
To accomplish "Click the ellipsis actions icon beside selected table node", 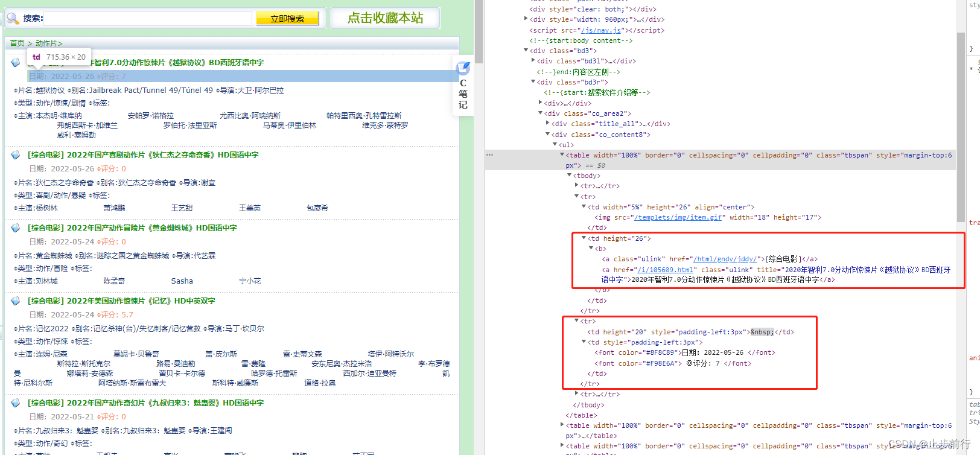I will click(x=490, y=155).
